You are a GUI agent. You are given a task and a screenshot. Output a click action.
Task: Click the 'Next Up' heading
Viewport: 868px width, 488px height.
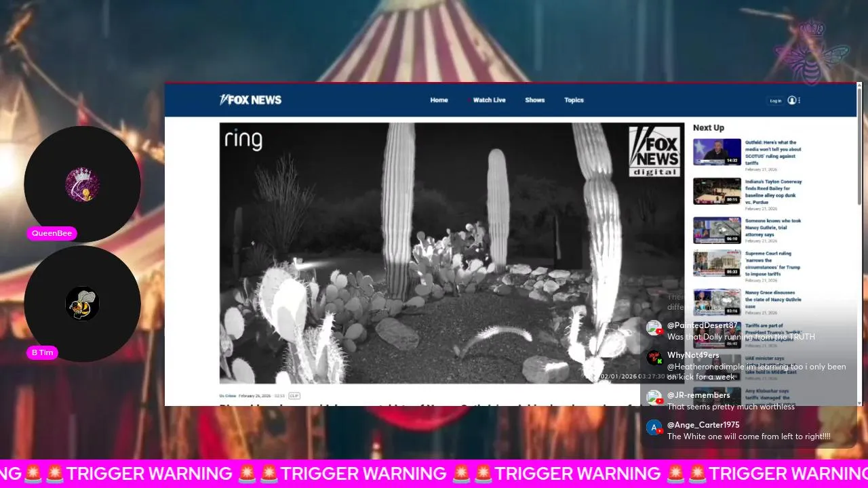tap(709, 127)
